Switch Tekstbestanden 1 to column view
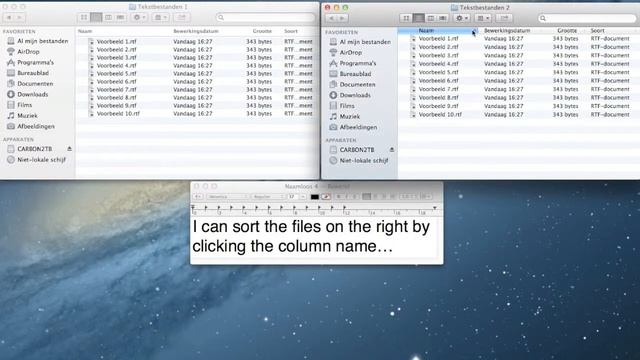This screenshot has width=640, height=360. tap(108, 17)
